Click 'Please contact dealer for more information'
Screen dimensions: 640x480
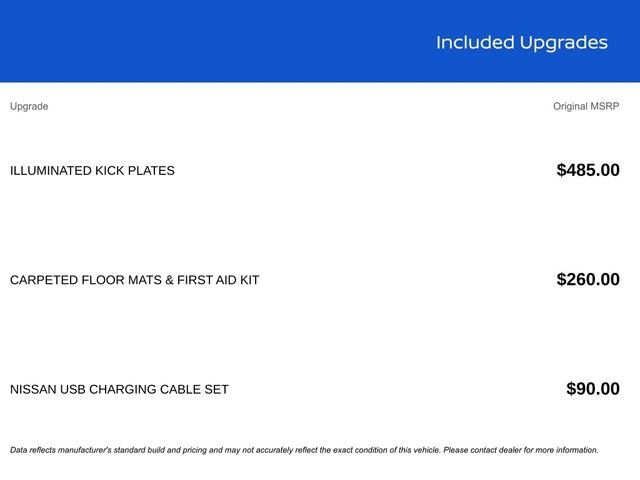pos(520,450)
